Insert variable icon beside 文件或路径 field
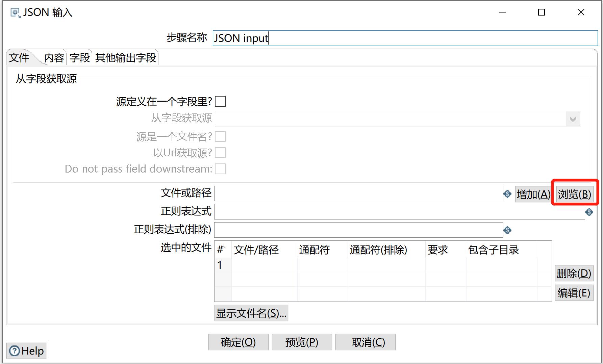The image size is (603, 364). [507, 194]
